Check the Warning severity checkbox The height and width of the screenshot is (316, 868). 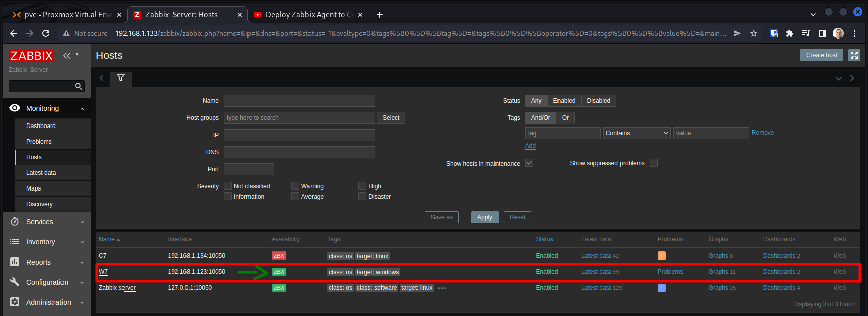295,186
